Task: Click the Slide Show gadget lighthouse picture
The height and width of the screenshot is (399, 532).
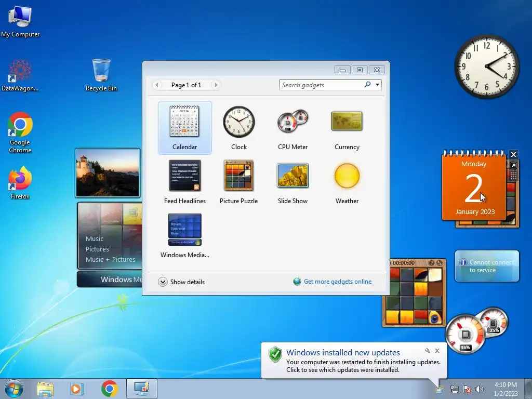Action: pyautogui.click(x=108, y=172)
